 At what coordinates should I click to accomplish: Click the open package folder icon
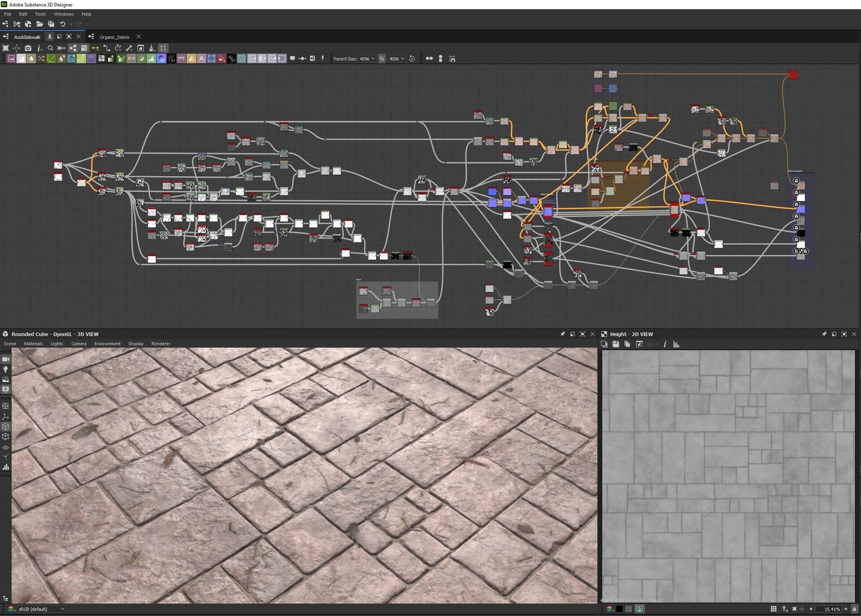pyautogui.click(x=39, y=24)
